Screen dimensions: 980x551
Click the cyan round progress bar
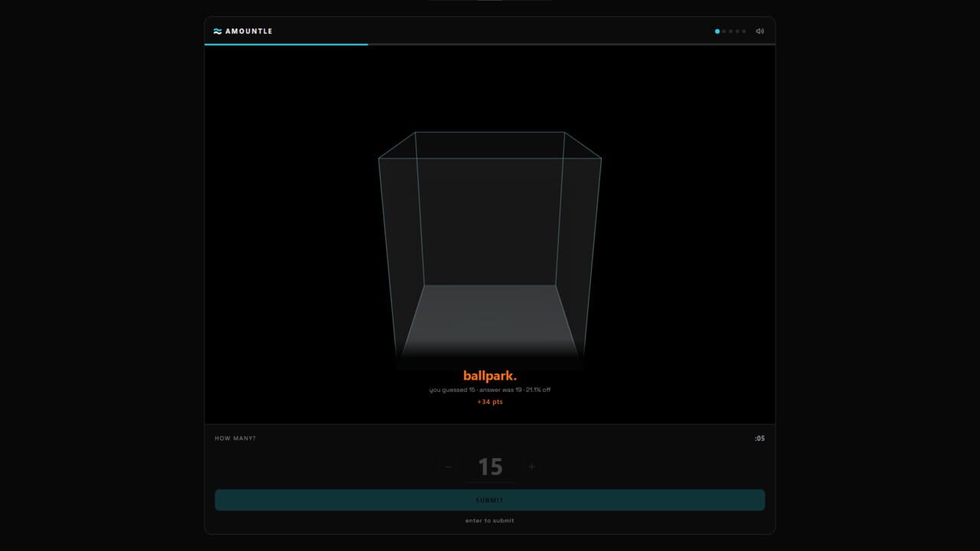click(286, 44)
